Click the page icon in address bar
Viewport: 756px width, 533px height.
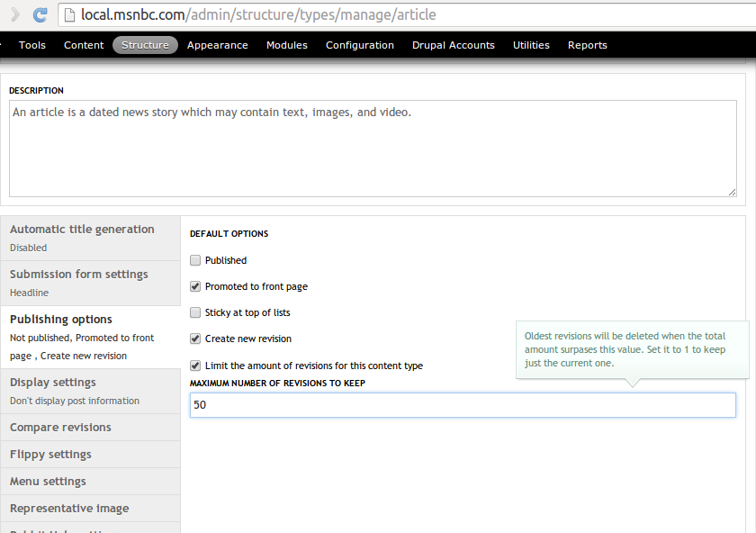(69, 15)
